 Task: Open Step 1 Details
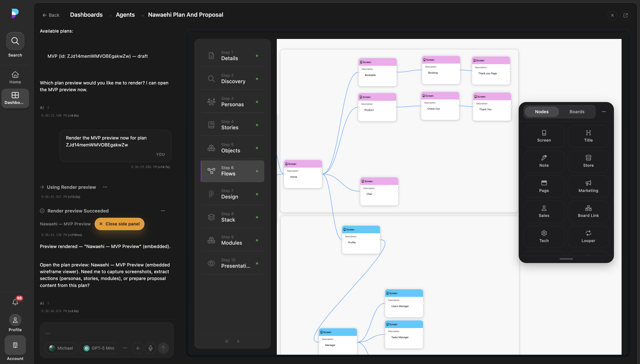[x=232, y=55]
